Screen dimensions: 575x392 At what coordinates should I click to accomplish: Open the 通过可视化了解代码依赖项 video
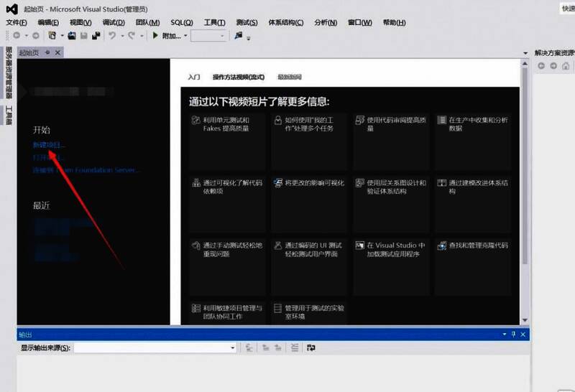[227, 204]
